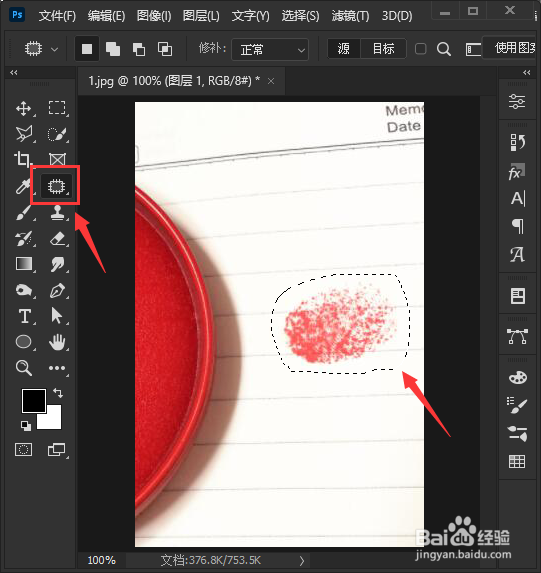This screenshot has width=541, height=573.
Task: Set patch to 目标 (Destination)
Action: (x=383, y=49)
